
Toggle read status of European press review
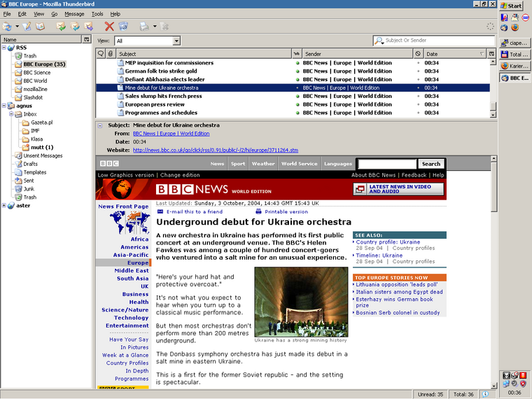tap(297, 104)
